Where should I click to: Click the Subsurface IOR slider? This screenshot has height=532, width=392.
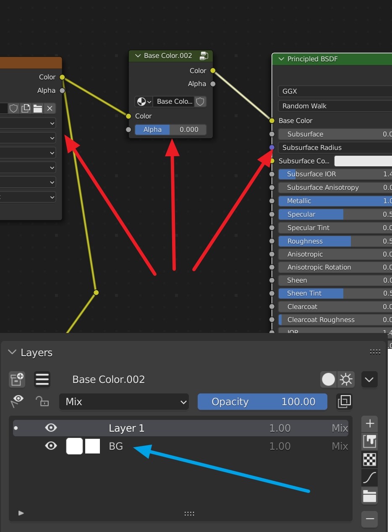point(335,174)
